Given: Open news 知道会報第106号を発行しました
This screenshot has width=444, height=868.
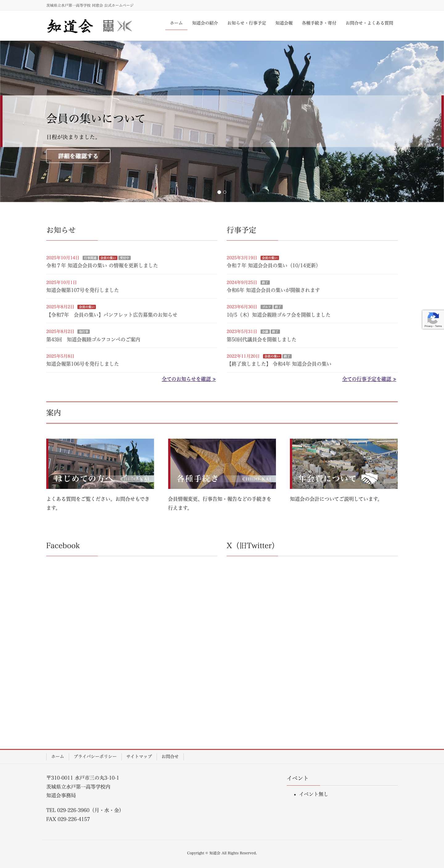Looking at the screenshot, I should (83, 364).
